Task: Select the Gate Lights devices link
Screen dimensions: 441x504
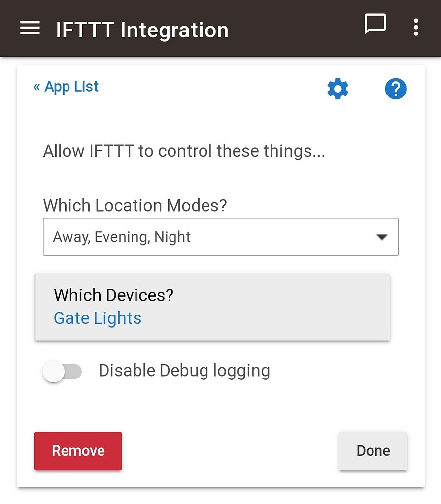Action: 97,318
